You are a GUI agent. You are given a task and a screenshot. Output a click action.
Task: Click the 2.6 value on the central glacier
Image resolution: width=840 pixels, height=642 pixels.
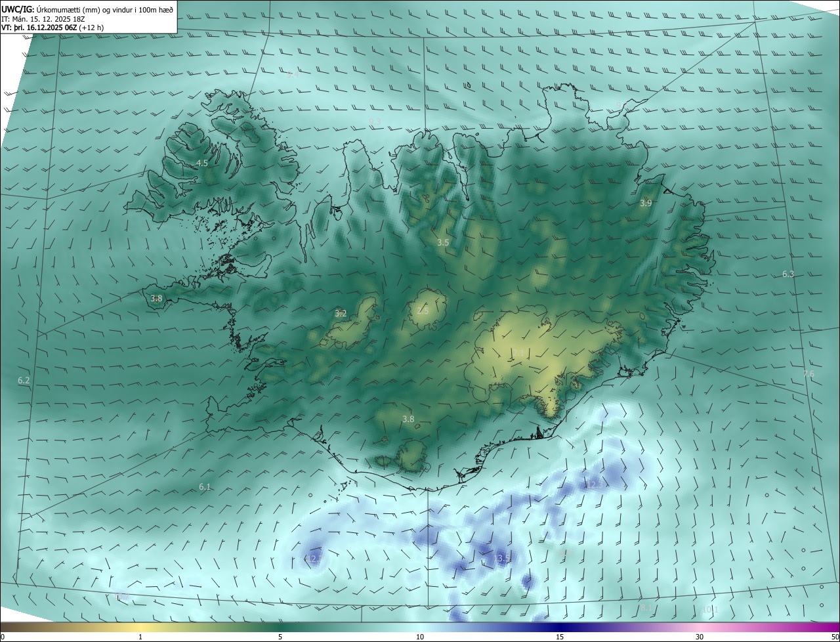pos(423,310)
